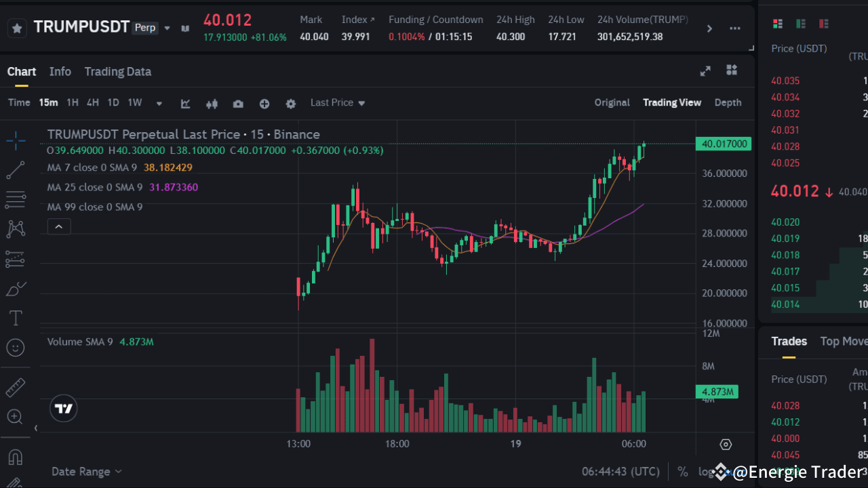Open the emoji icons tool
868x488 pixels.
(x=16, y=348)
